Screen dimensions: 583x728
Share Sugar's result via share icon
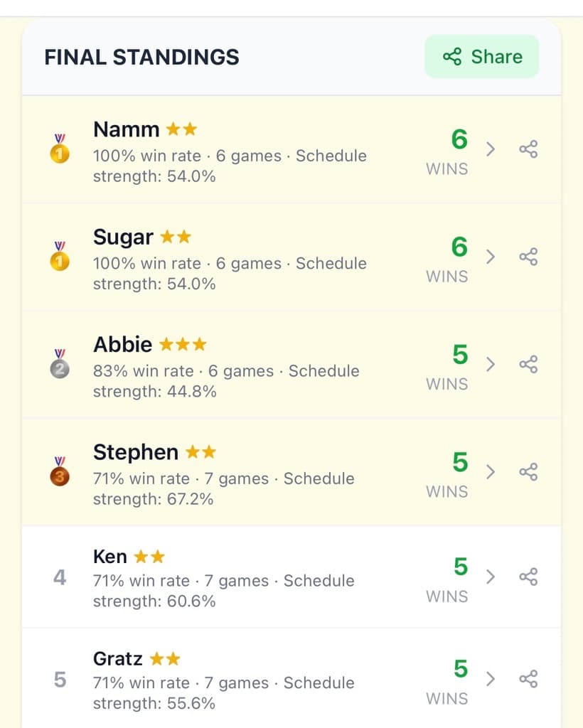pyautogui.click(x=528, y=257)
